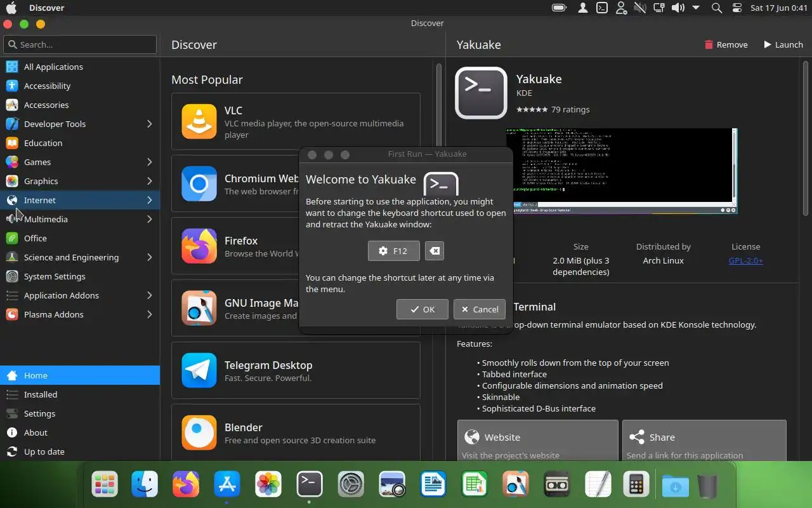Open the GPL-2.0+ license link

745,260
